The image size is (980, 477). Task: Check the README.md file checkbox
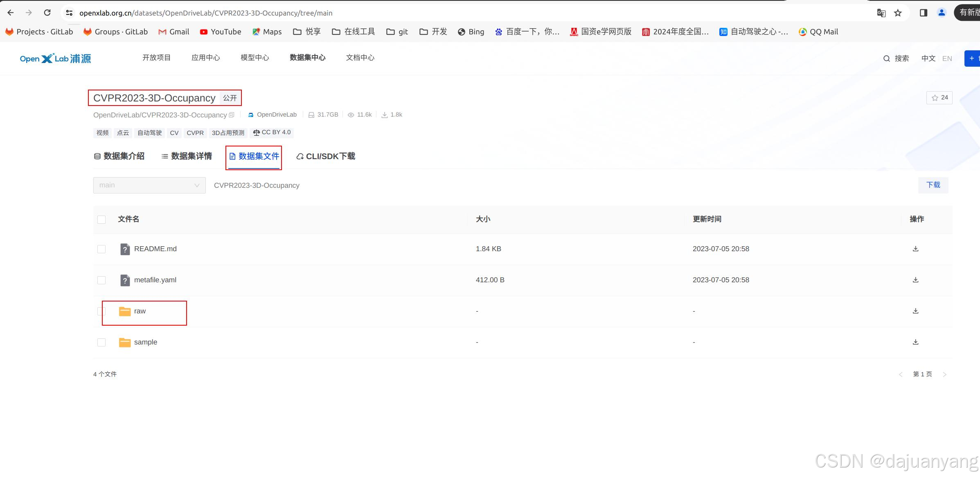[x=101, y=249]
